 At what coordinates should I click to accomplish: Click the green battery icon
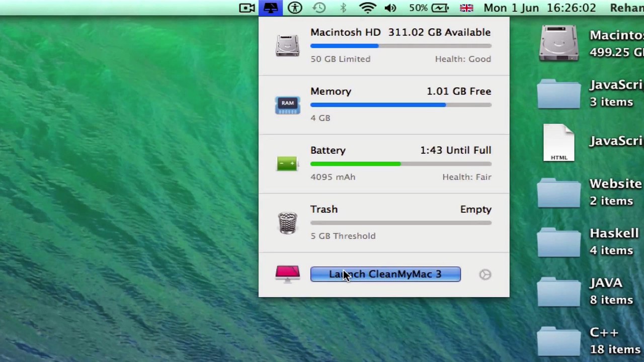pos(287,163)
